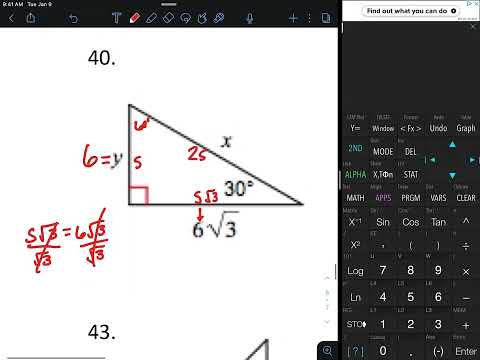The image size is (480, 360).
Task: Add new page with plus icon
Action: pyautogui.click(x=293, y=18)
